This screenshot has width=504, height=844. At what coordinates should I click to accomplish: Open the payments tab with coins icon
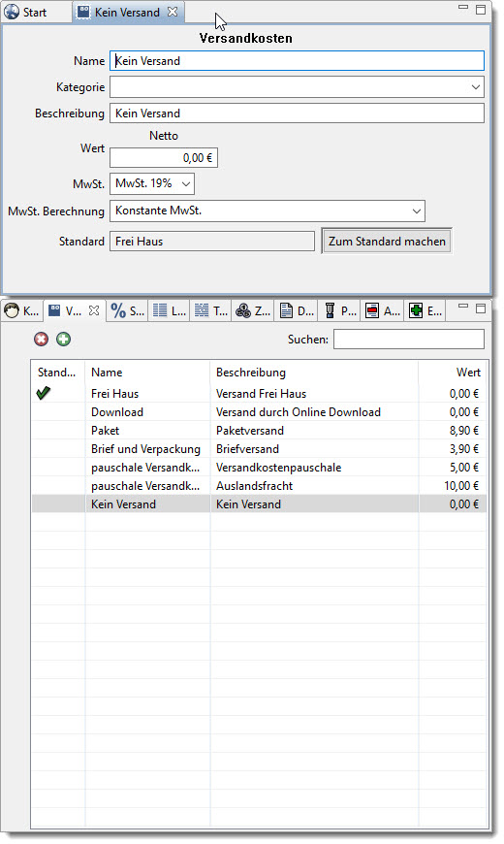(x=253, y=310)
